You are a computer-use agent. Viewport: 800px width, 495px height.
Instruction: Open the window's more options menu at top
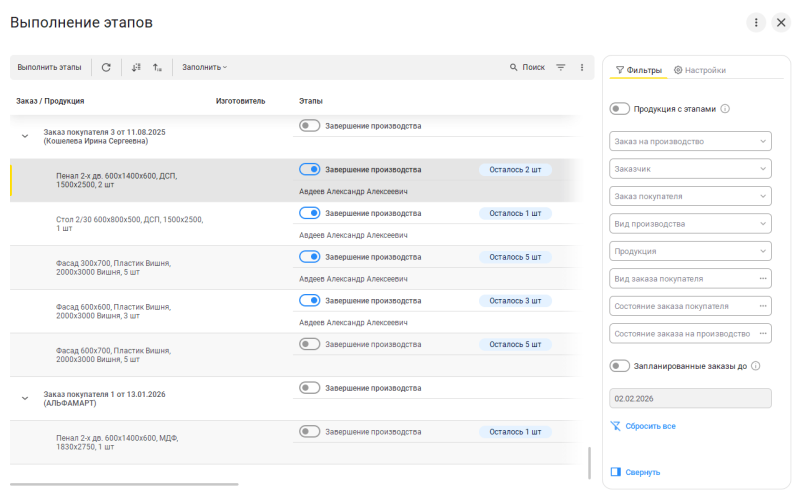pos(756,22)
